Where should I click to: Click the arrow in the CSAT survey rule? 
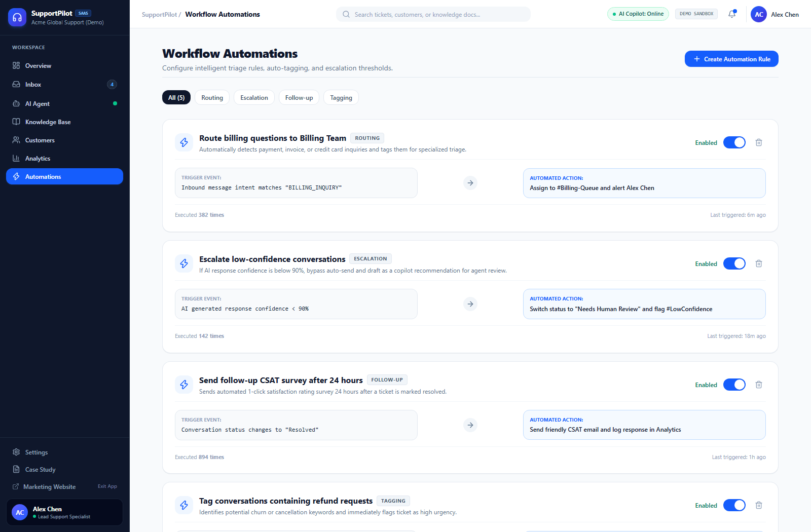[470, 425]
